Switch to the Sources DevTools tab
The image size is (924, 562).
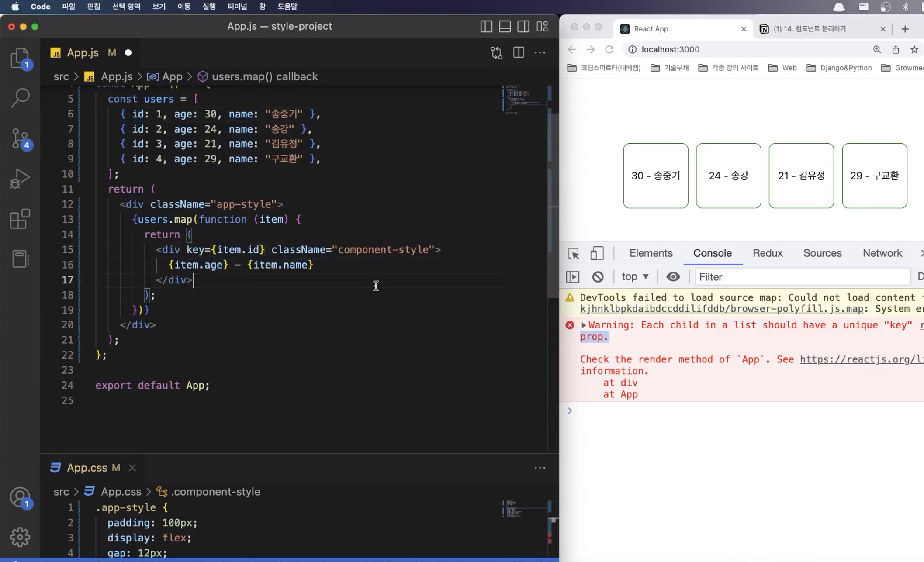[822, 253]
